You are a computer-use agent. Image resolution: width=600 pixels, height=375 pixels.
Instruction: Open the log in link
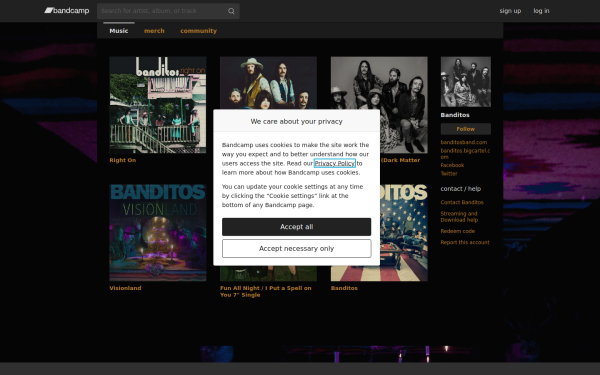541,11
